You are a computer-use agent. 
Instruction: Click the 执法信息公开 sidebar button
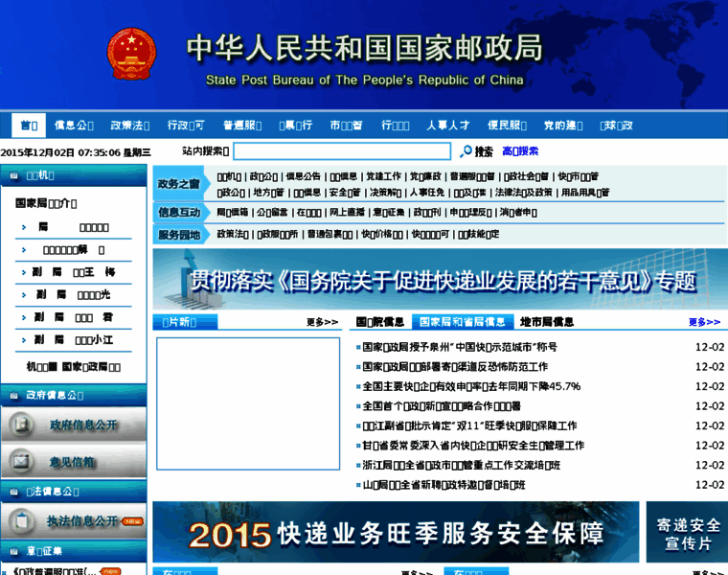click(74, 521)
